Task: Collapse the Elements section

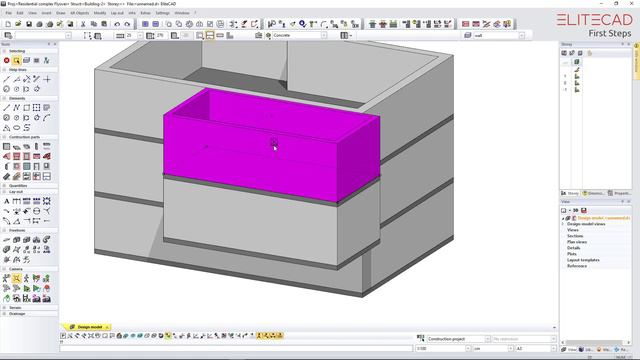Action: coord(4,98)
